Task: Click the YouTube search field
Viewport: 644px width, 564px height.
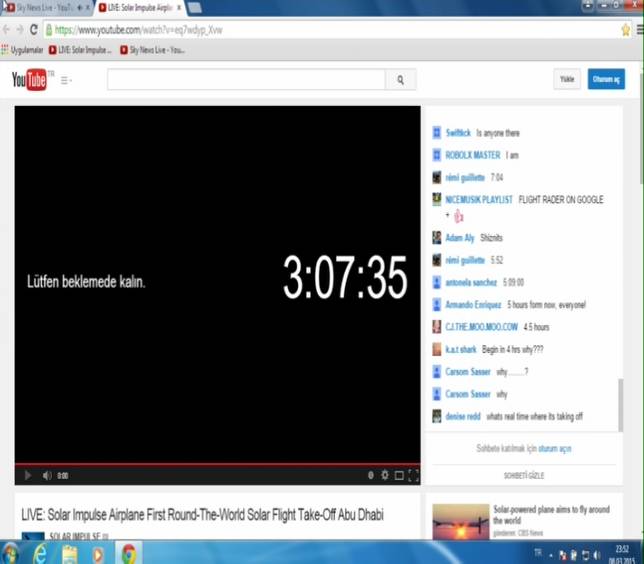Action: [246, 80]
